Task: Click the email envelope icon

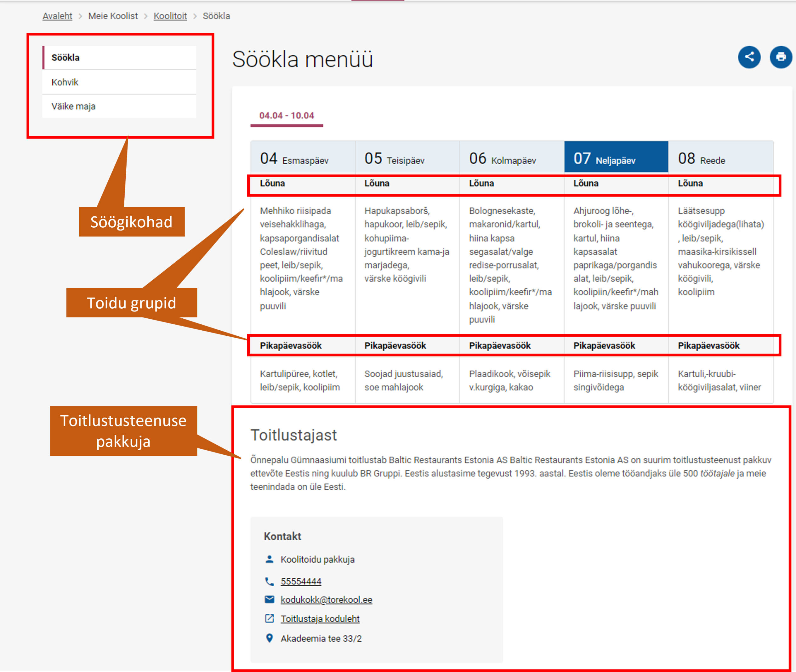Action: [269, 599]
